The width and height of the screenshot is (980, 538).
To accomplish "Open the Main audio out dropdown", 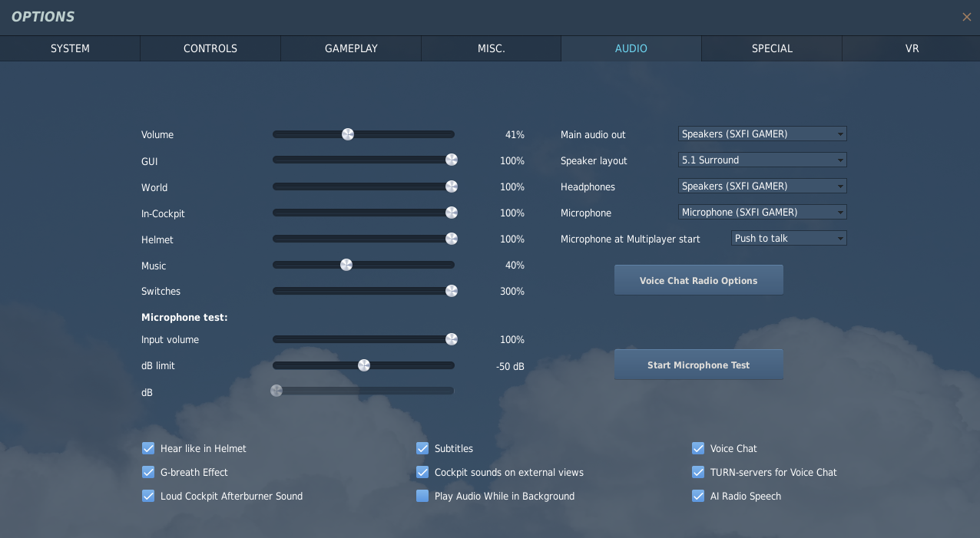I will point(763,134).
